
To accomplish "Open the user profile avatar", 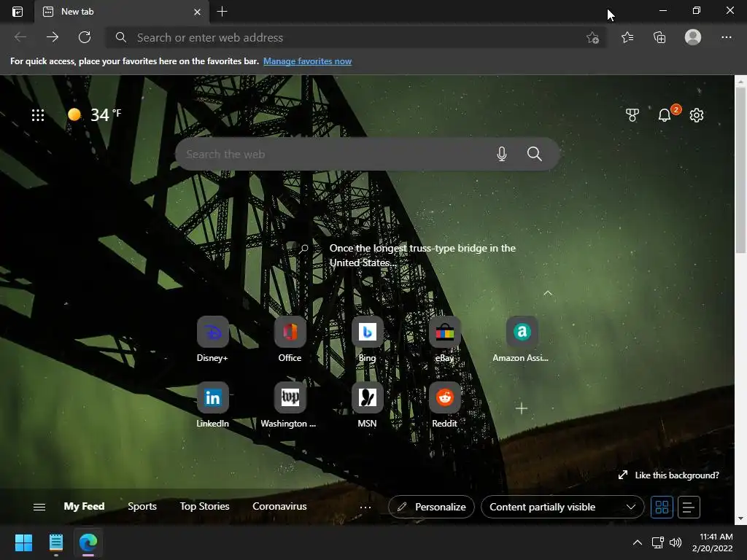I will click(x=693, y=37).
